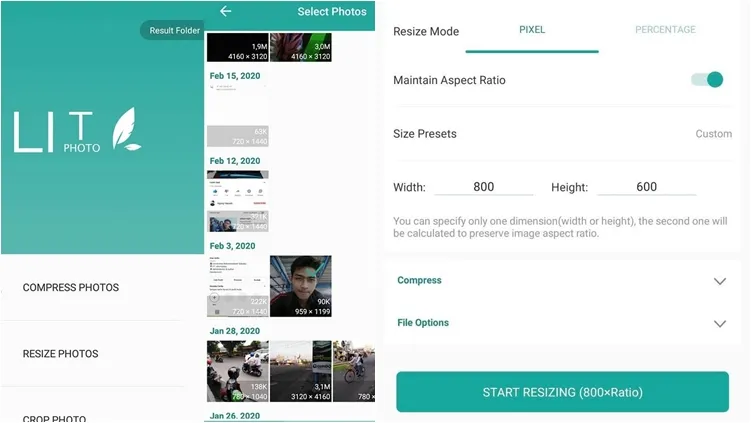Select the 222K screenshot thumbnail from Feb 3
The height and width of the screenshot is (423, 751).
point(238,286)
